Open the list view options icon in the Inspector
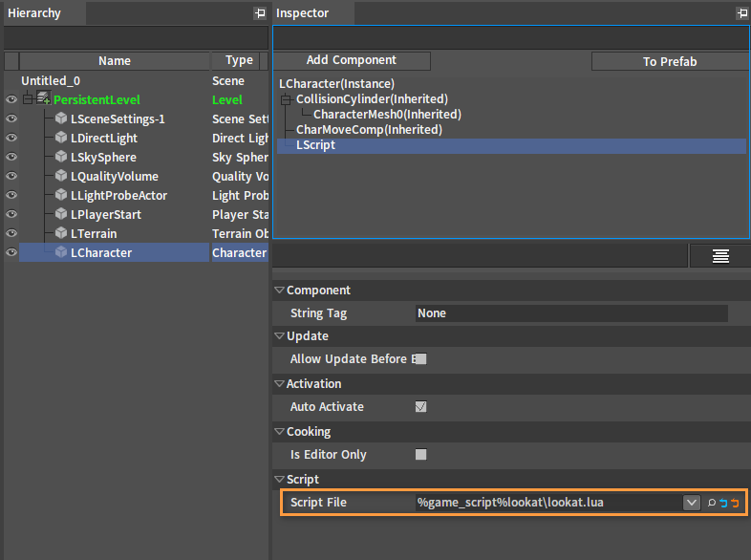 click(x=720, y=256)
